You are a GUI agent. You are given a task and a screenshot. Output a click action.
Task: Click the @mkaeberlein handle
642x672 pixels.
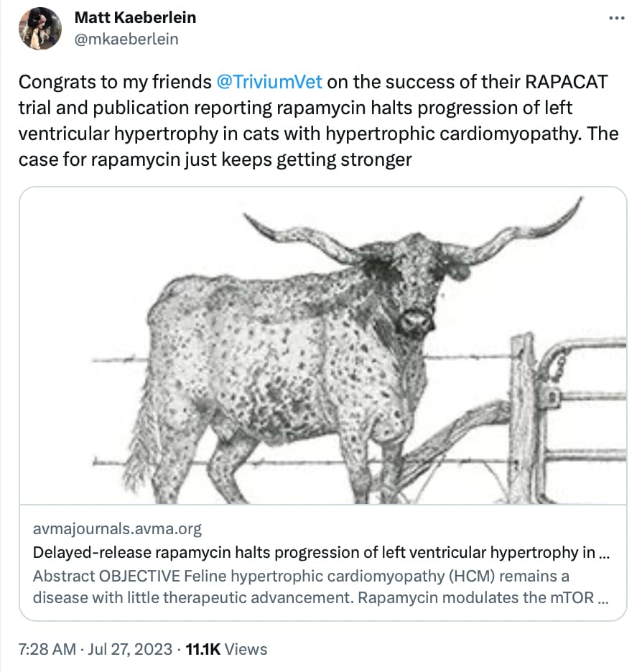pyautogui.click(x=126, y=39)
